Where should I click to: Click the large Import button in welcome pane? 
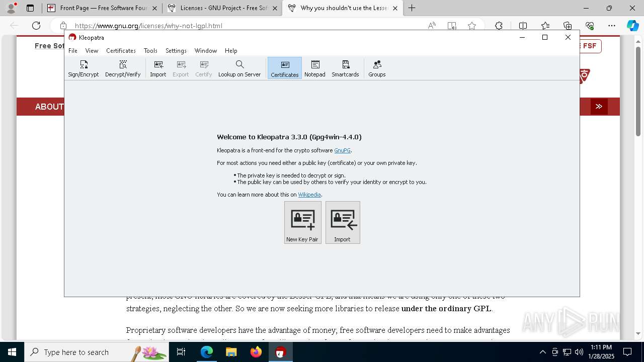click(343, 222)
